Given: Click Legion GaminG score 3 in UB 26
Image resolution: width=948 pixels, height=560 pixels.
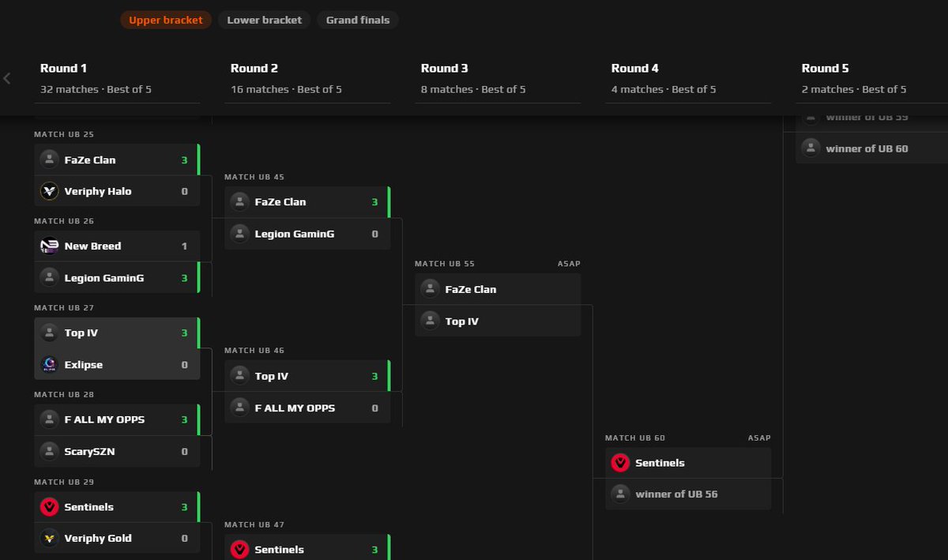Looking at the screenshot, I should point(184,278).
